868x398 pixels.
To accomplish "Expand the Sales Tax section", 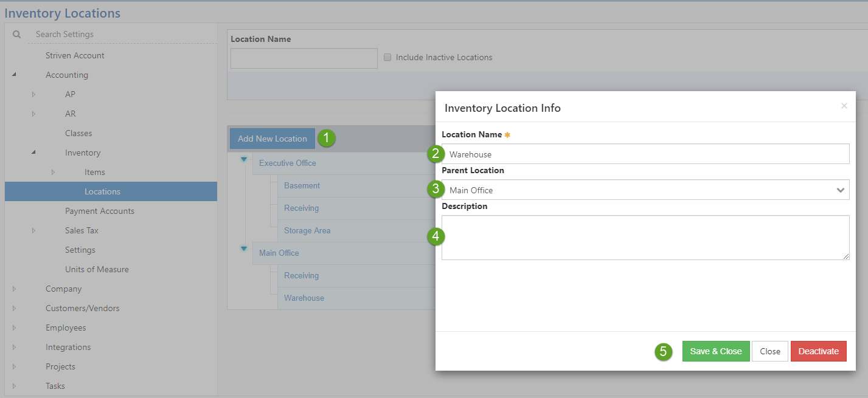I will coord(35,230).
